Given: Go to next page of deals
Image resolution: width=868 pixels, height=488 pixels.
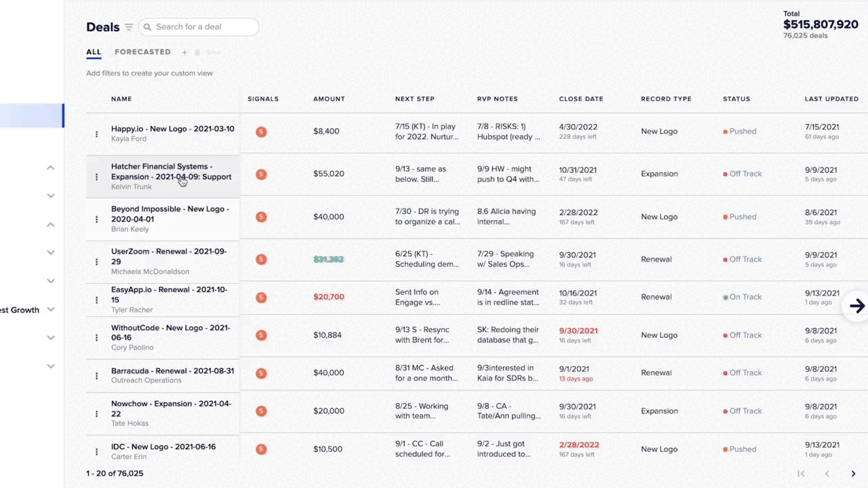Looking at the screenshot, I should (x=853, y=474).
